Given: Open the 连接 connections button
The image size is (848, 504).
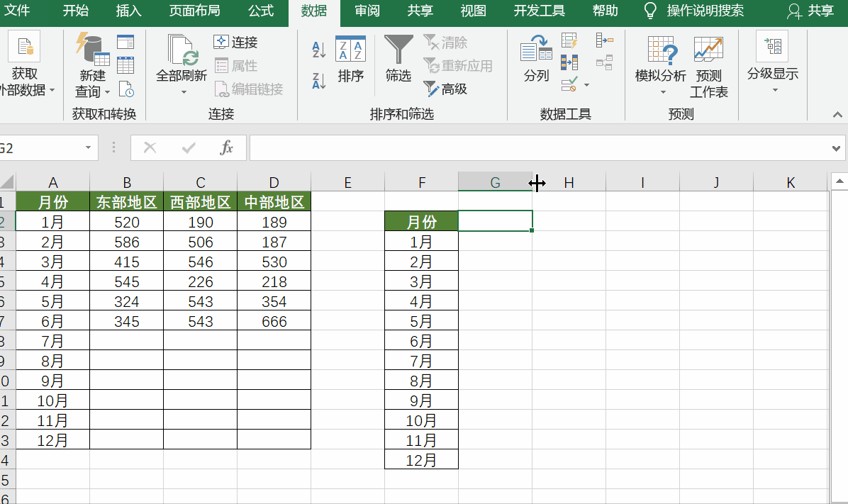Looking at the screenshot, I should coord(236,43).
